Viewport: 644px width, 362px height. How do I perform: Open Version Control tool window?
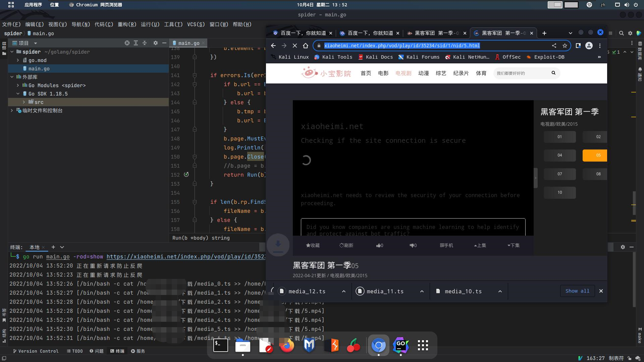(x=36, y=351)
